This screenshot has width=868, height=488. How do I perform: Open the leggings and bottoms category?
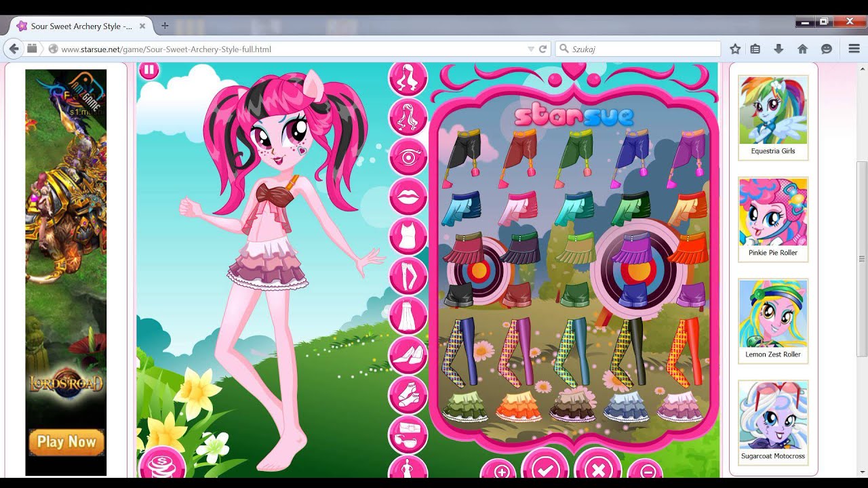pos(408,277)
